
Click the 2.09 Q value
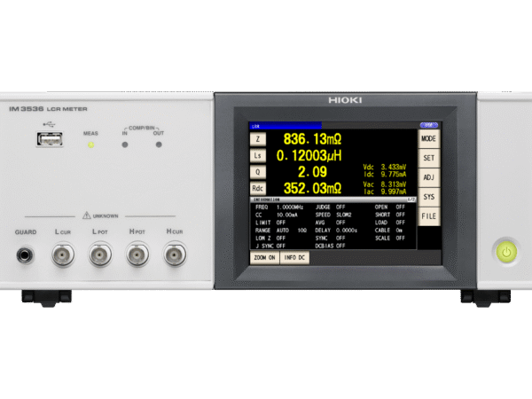(312, 172)
